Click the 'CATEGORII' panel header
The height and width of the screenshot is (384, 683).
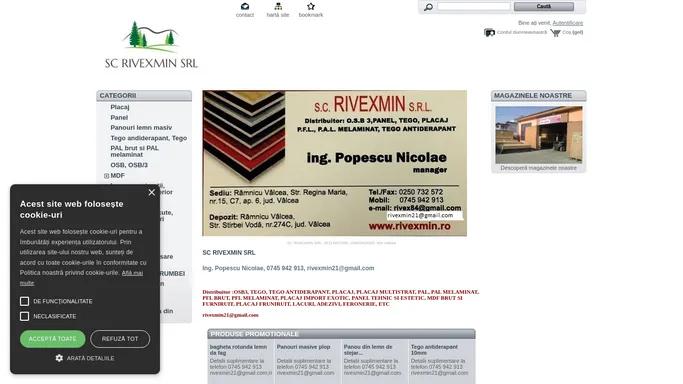[144, 96]
